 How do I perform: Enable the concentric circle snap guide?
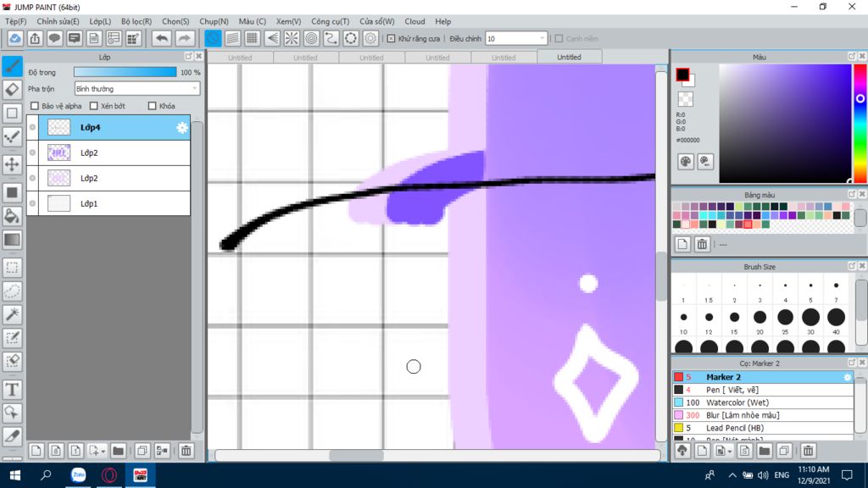312,38
